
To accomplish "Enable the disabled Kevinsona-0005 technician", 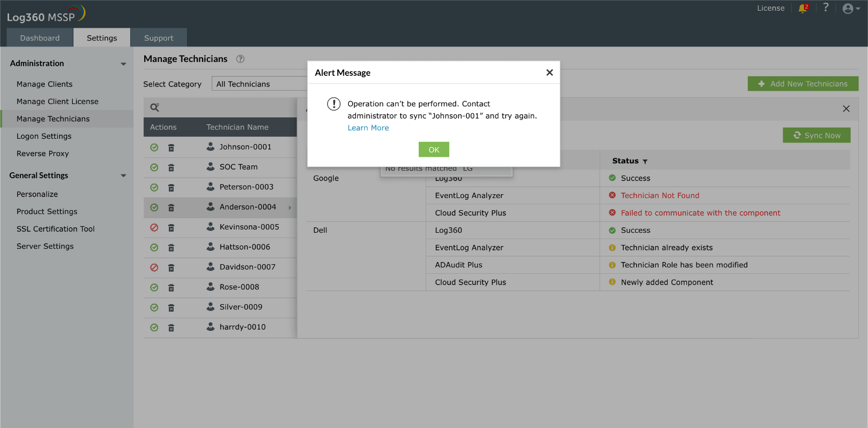I will (x=154, y=228).
